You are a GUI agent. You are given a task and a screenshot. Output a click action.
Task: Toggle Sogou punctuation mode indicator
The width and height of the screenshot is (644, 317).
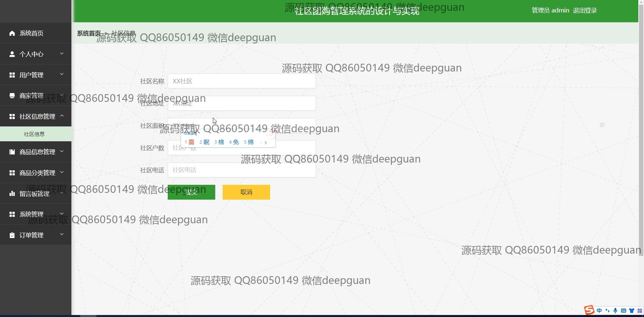click(x=607, y=311)
